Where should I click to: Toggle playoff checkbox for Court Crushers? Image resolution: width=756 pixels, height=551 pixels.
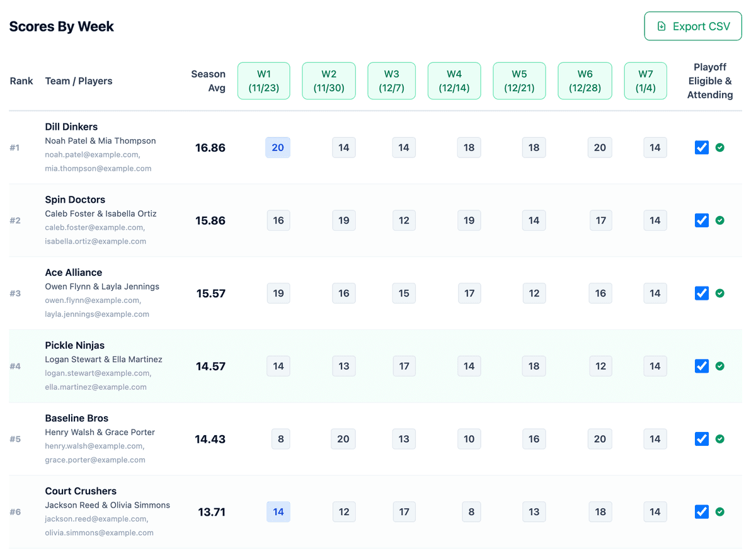pyautogui.click(x=702, y=512)
